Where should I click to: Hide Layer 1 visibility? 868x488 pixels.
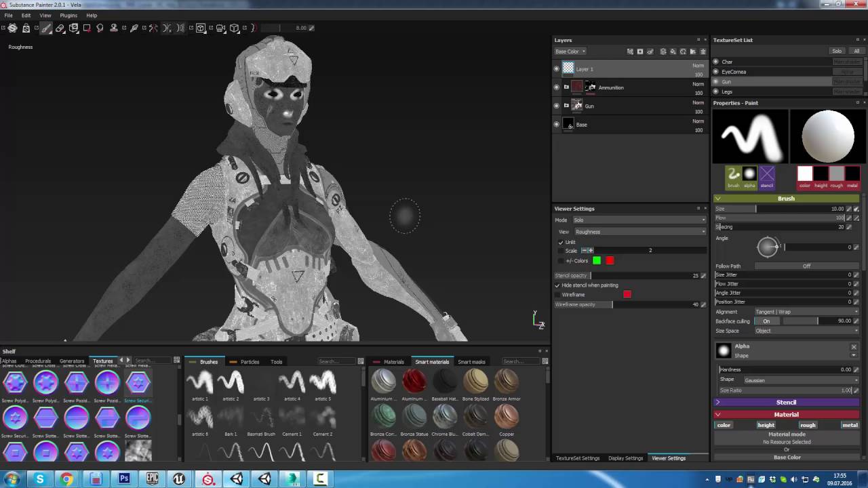[557, 68]
